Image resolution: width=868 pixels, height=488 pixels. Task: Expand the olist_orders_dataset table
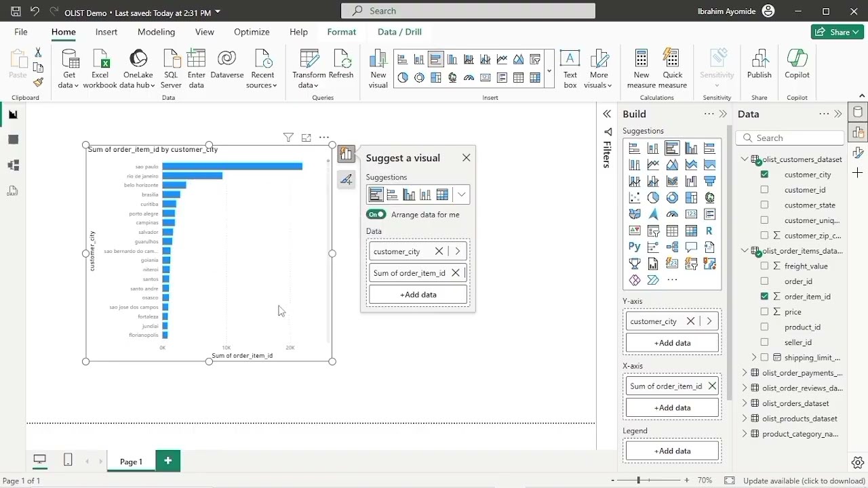tap(745, 403)
